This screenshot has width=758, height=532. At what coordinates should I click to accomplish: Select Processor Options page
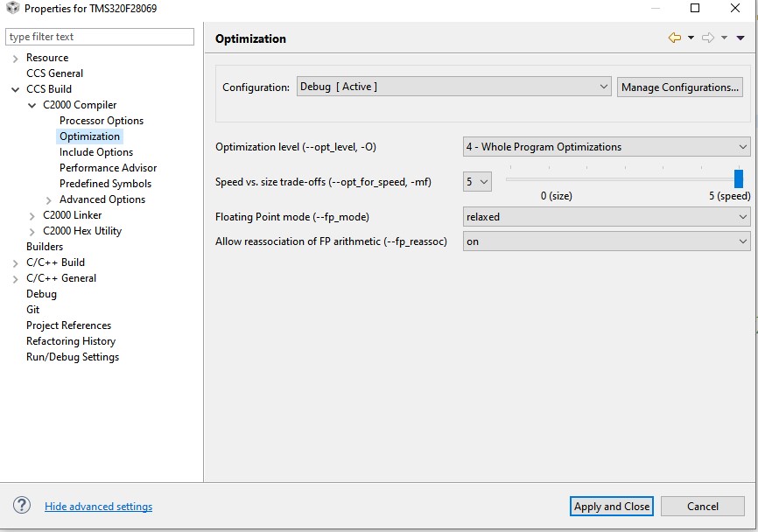click(x=102, y=121)
